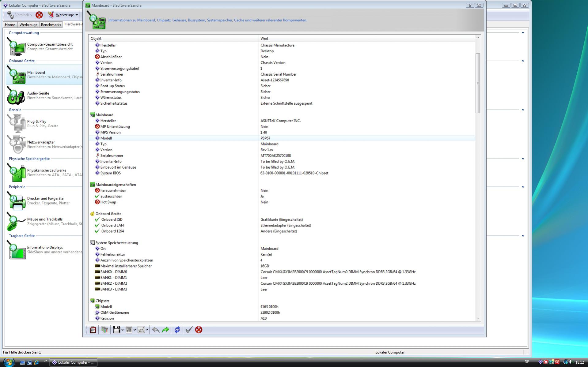Select the Mainboard module icon
Viewport: 588px width, 367px height.
pyautogui.click(x=16, y=75)
